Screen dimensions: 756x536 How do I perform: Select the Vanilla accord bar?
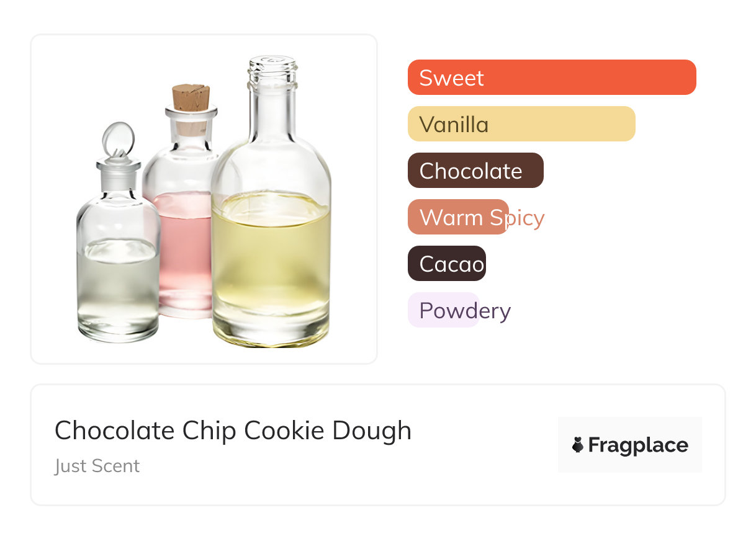point(521,124)
